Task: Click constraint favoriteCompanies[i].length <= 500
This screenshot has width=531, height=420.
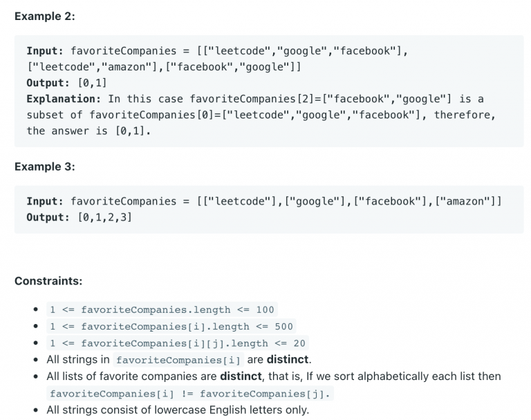Action: click(171, 326)
